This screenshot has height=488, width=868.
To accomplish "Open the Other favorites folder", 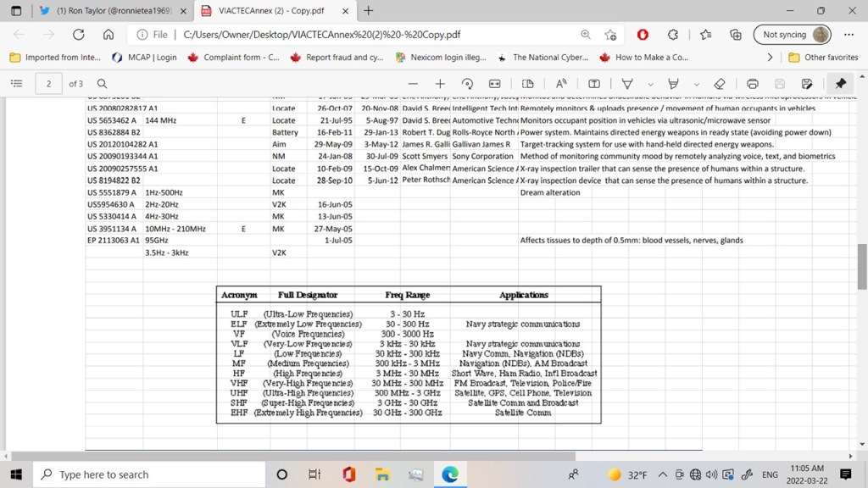I will point(823,58).
